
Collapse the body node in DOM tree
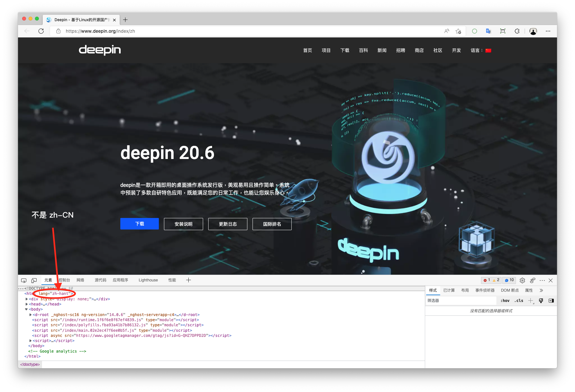pos(26,309)
